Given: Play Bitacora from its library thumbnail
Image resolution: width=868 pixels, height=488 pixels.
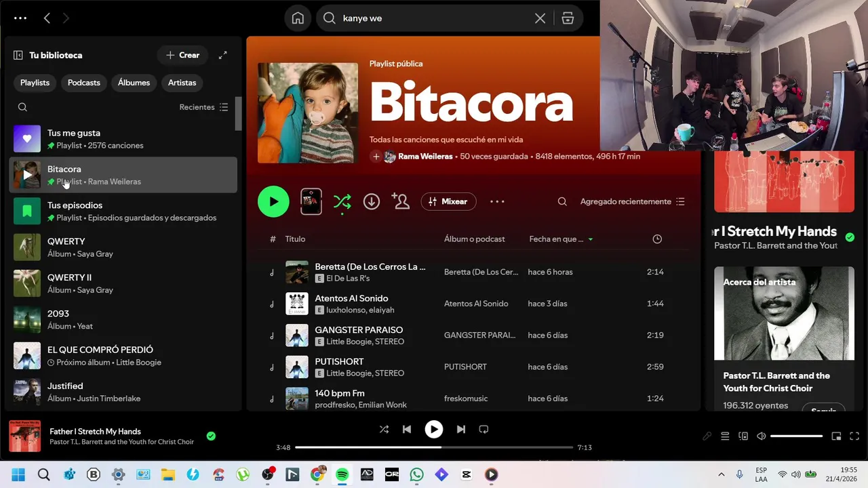Looking at the screenshot, I should pyautogui.click(x=27, y=175).
